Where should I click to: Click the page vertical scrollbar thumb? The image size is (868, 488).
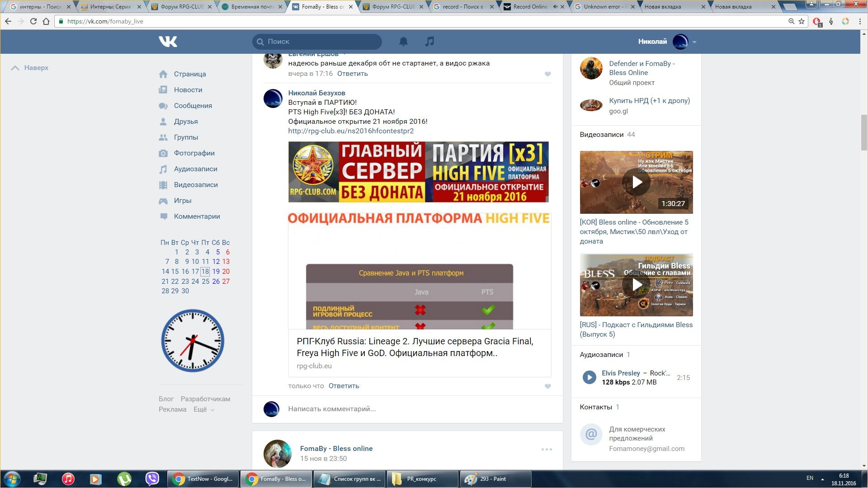[864, 132]
